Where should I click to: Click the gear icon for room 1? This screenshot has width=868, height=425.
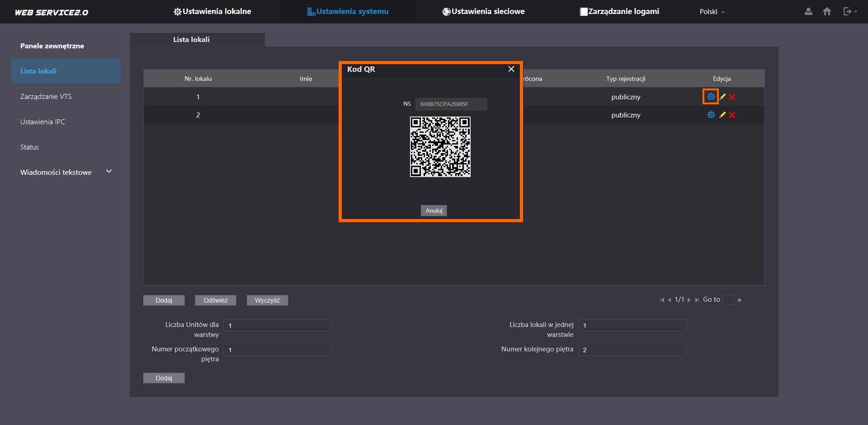click(x=711, y=97)
